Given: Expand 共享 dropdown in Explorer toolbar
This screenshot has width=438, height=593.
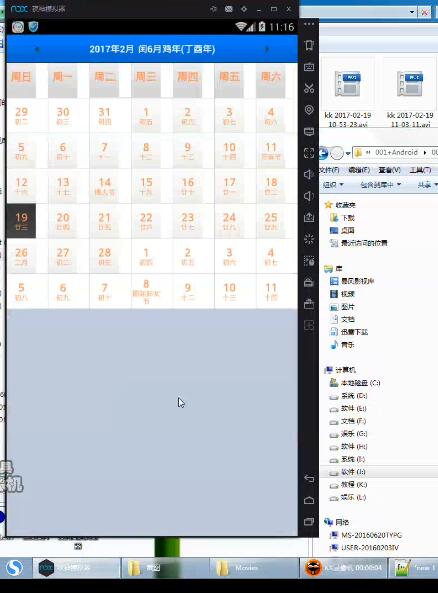Looking at the screenshot, I should pos(427,185).
